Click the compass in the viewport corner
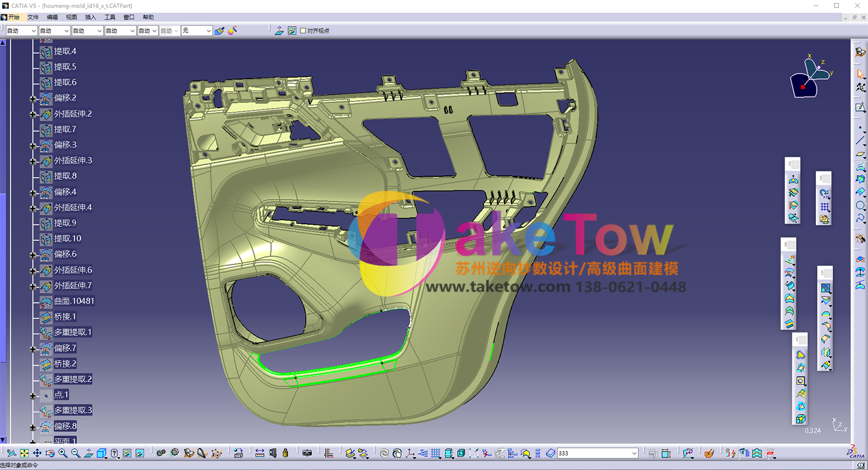The image size is (868, 470). click(810, 76)
